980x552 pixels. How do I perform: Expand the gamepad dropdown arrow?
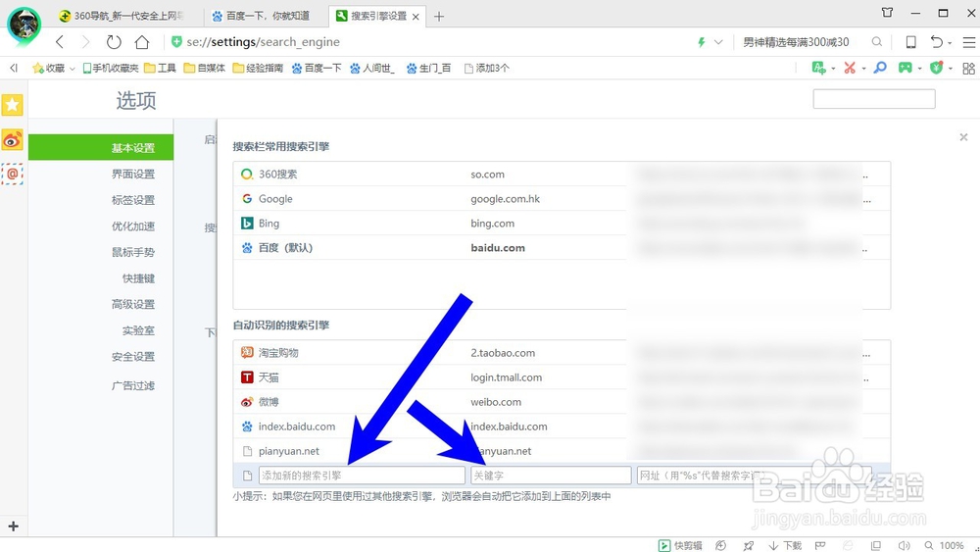point(919,68)
